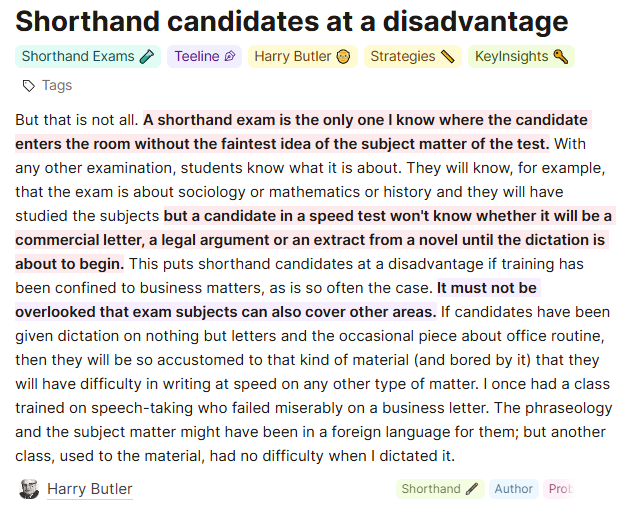Click Harry Butler's avatar portrait
Viewport: 626px width, 506px height.
[29, 489]
